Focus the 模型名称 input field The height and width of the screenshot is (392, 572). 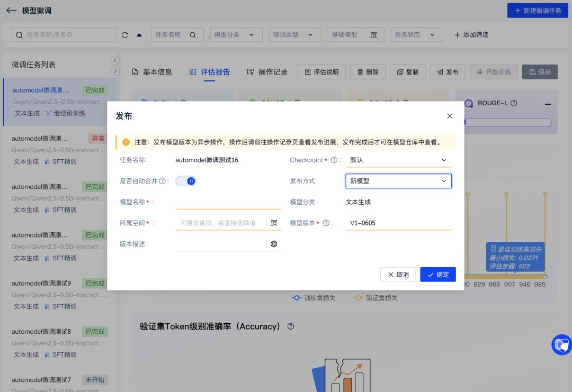228,202
